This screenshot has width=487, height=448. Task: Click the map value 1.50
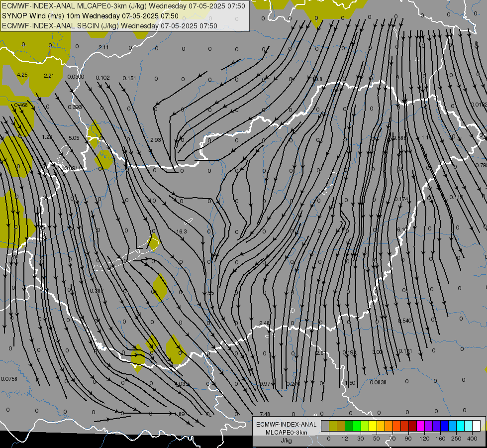[x=350, y=383]
